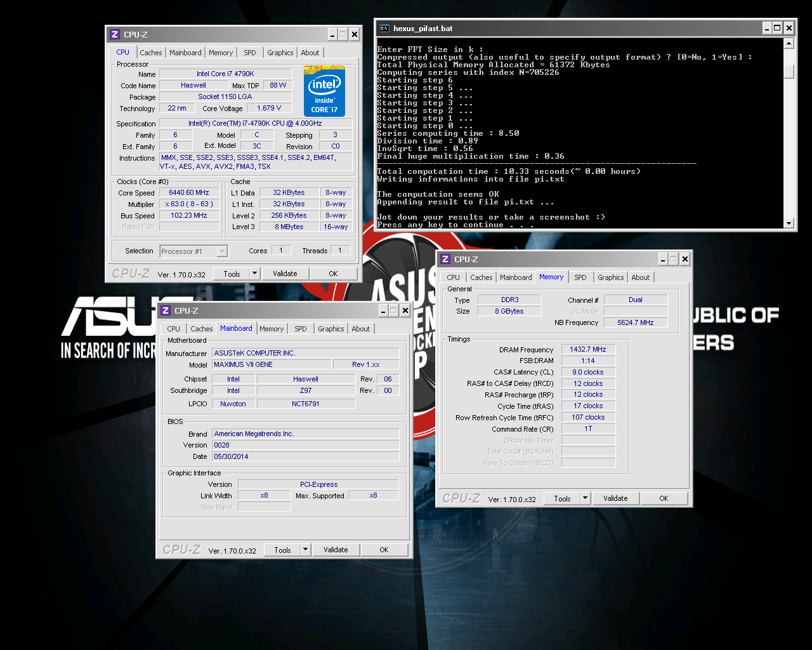Open About tab in the CPU window
812x650 pixels.
(x=310, y=53)
